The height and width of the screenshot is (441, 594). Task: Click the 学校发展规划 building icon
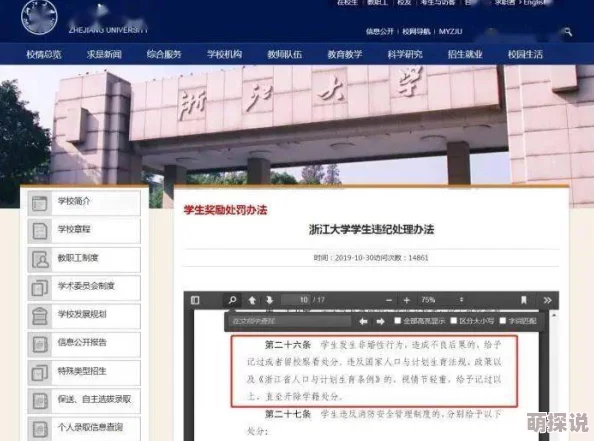point(40,316)
